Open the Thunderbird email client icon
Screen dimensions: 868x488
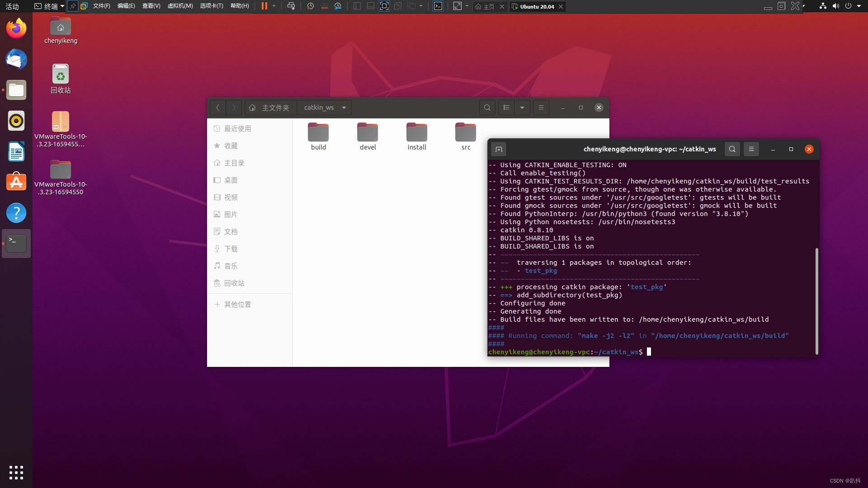click(x=16, y=60)
